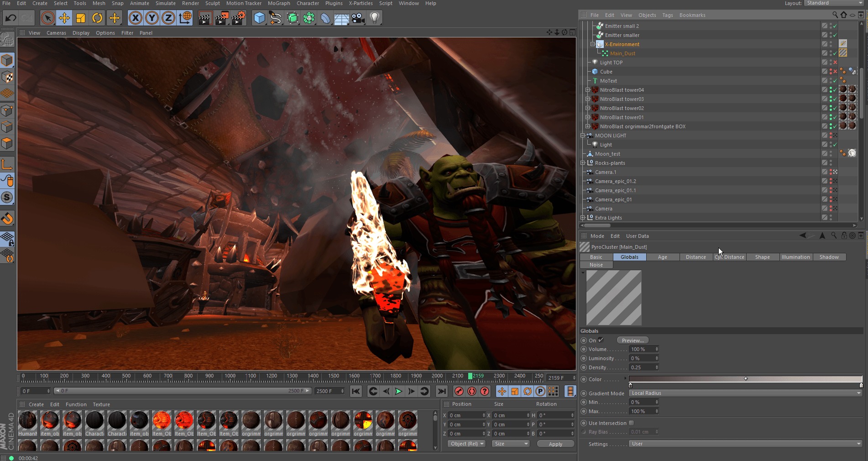This screenshot has height=461, width=868.
Task: Toggle animation dot for Density
Action: pos(584,367)
